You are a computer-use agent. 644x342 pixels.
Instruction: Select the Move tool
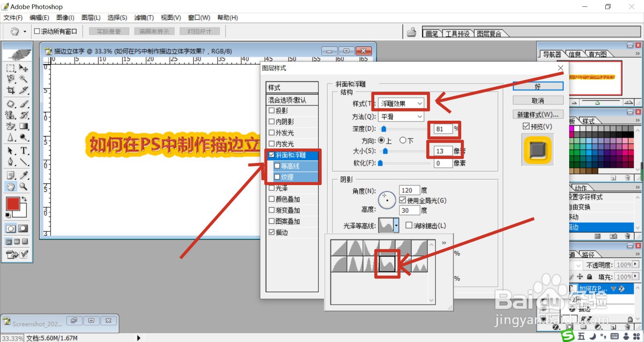click(24, 68)
